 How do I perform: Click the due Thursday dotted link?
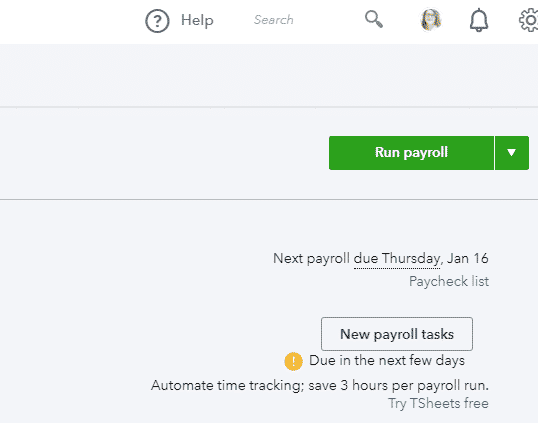(397, 259)
